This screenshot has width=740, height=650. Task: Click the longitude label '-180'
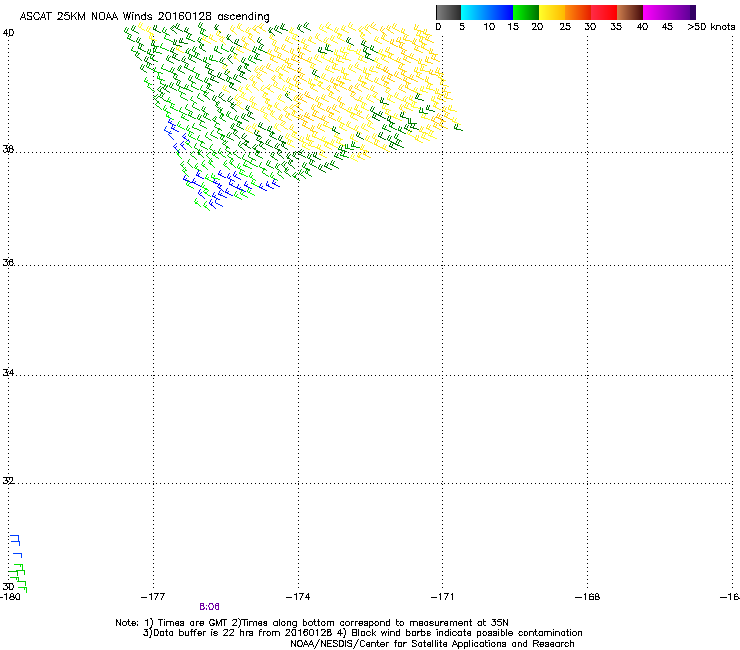(10, 597)
